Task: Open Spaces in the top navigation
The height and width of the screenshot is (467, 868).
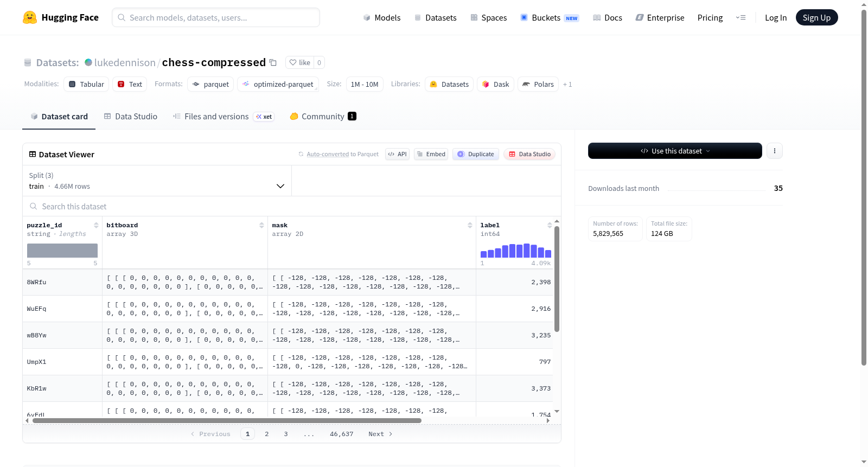Action: click(x=489, y=17)
